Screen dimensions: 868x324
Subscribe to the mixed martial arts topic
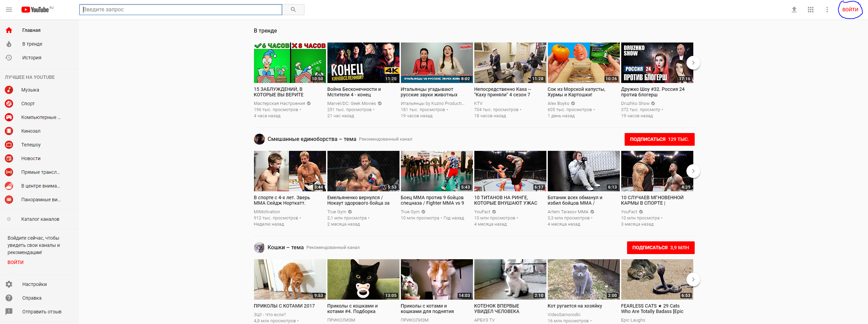(x=659, y=139)
